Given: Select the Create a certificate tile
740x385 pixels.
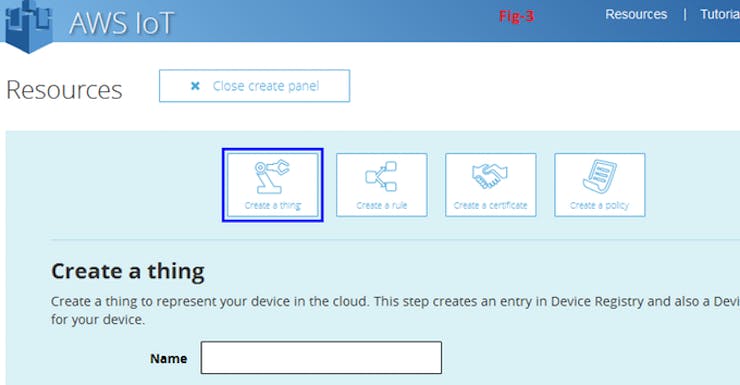Looking at the screenshot, I should coord(491,185).
